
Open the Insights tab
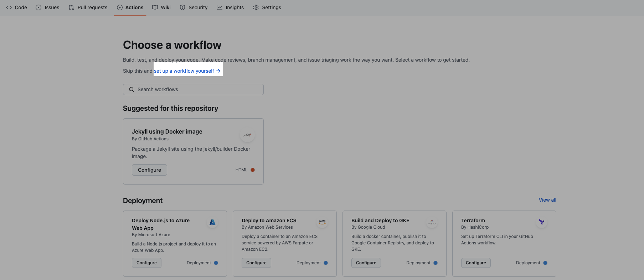230,7
